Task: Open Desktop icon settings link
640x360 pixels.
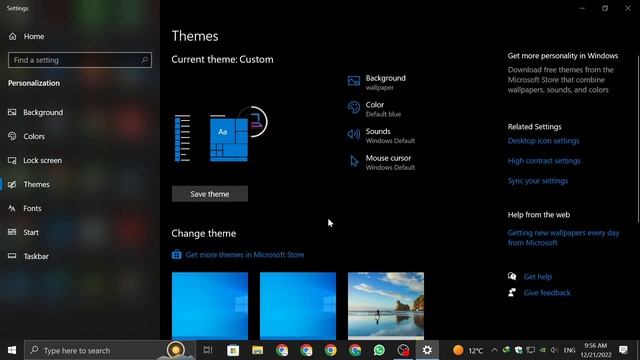Action: pyautogui.click(x=543, y=141)
